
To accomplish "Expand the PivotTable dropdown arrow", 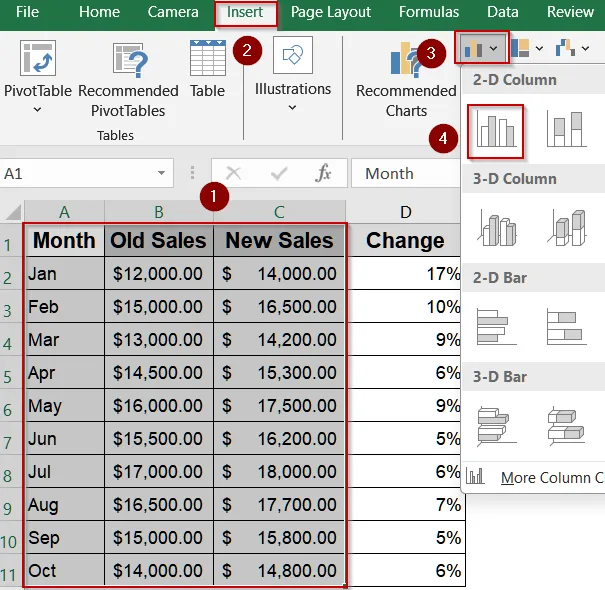I will [x=37, y=110].
